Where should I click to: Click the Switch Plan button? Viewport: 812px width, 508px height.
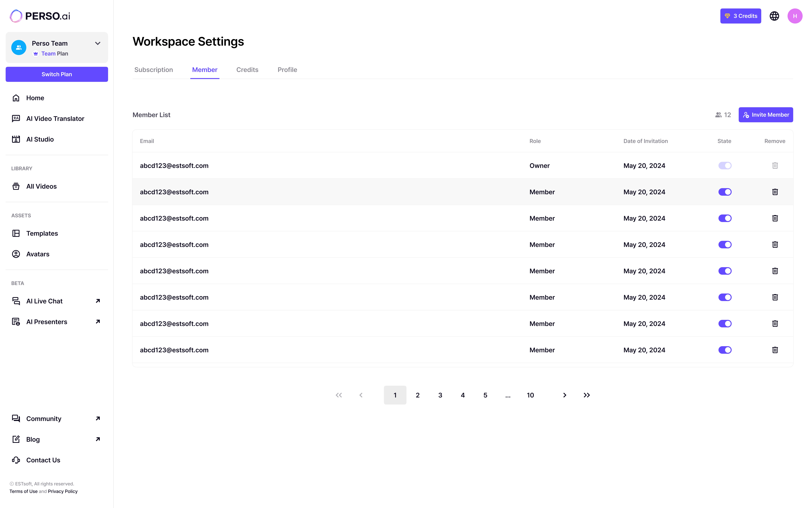click(57, 74)
